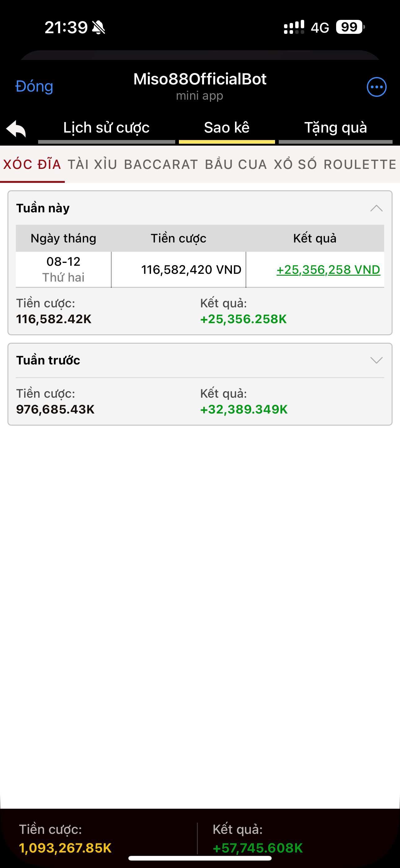
Task: Open the +25,356,258 VND result link
Action: (328, 269)
